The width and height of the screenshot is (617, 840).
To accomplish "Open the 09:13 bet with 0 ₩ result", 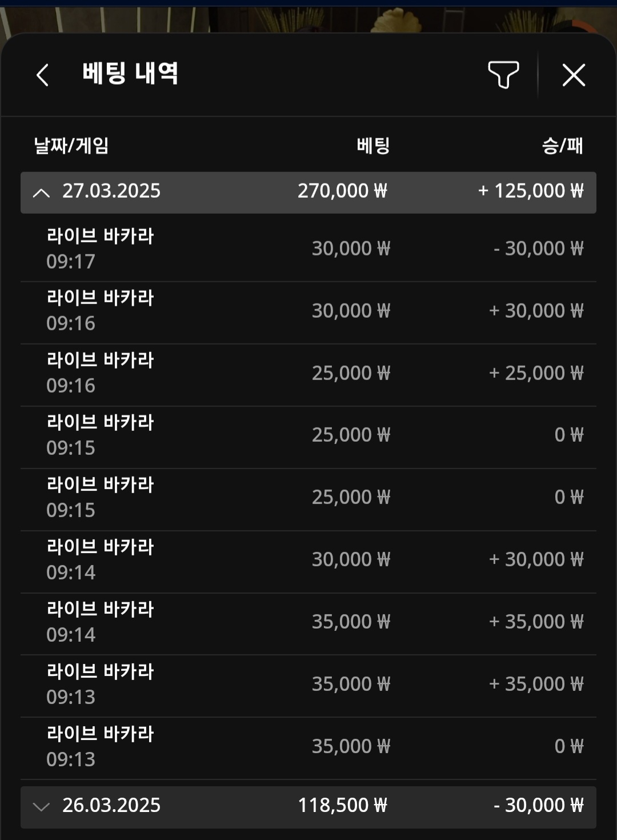I will [x=308, y=746].
